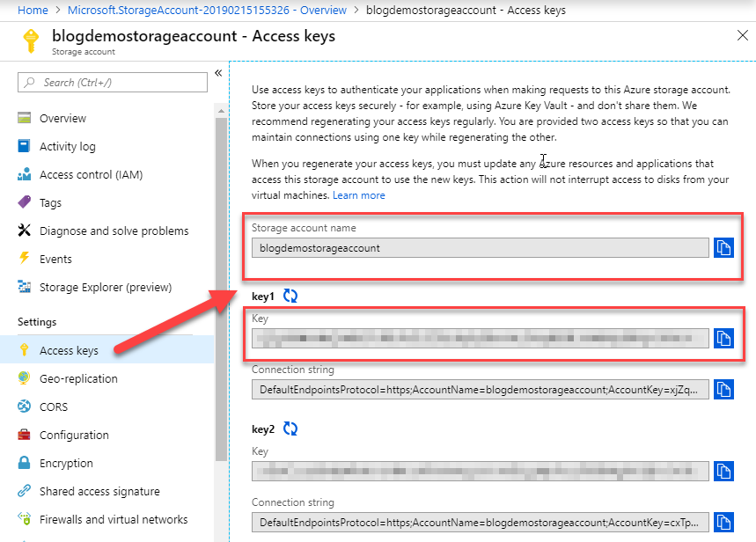Image resolution: width=756 pixels, height=542 pixels.
Task: Copy the storage account name
Action: (x=723, y=248)
